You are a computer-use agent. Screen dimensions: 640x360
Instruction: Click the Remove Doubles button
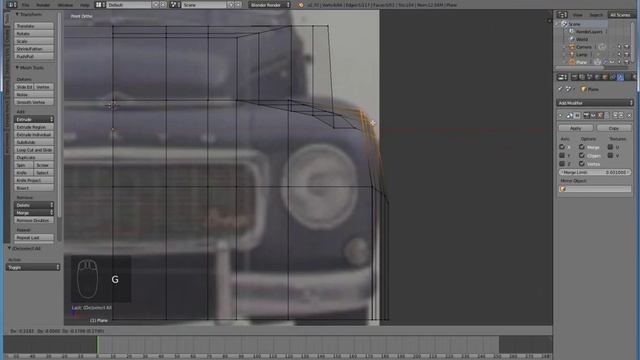coord(34,220)
